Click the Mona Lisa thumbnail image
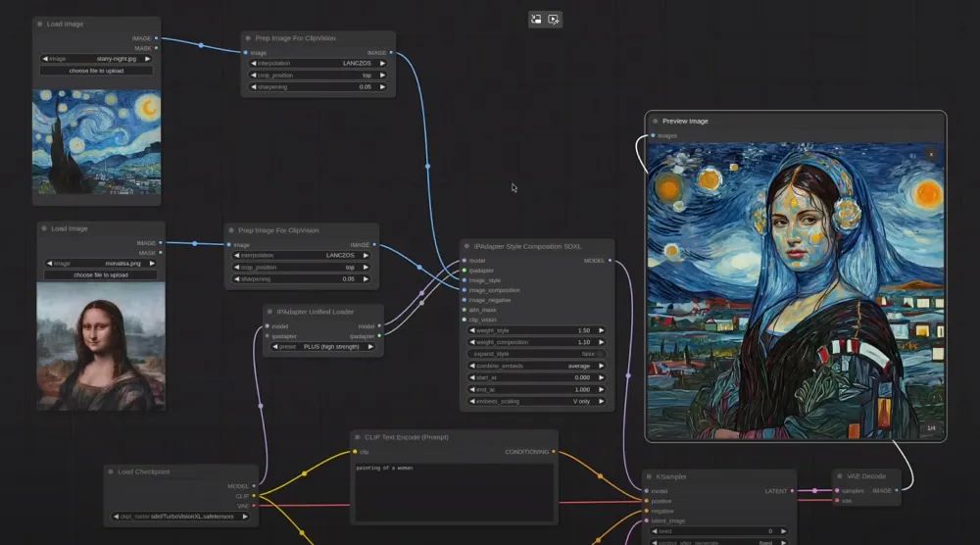Screen dimensions: 980x545 (x=101, y=346)
